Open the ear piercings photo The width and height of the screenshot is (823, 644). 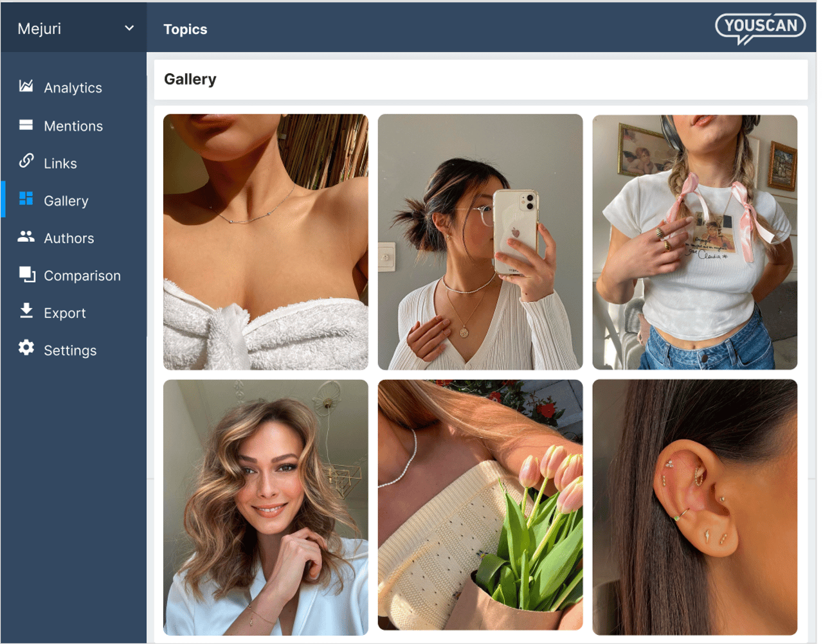pos(694,506)
